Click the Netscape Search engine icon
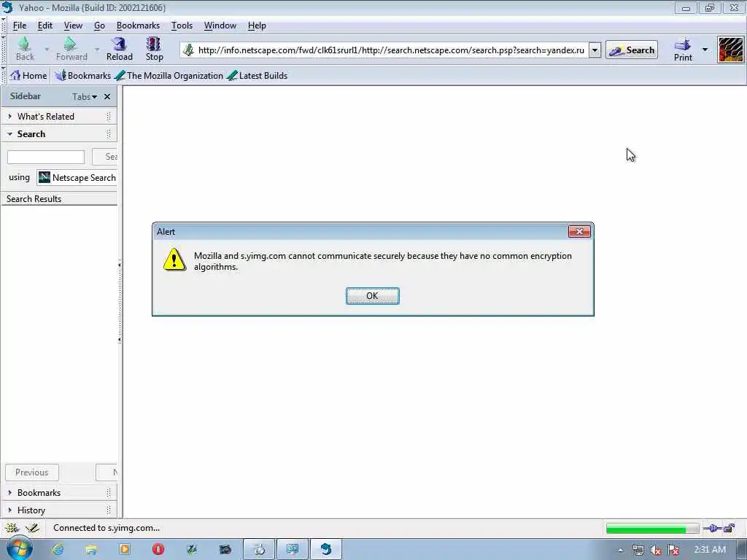 [x=44, y=177]
